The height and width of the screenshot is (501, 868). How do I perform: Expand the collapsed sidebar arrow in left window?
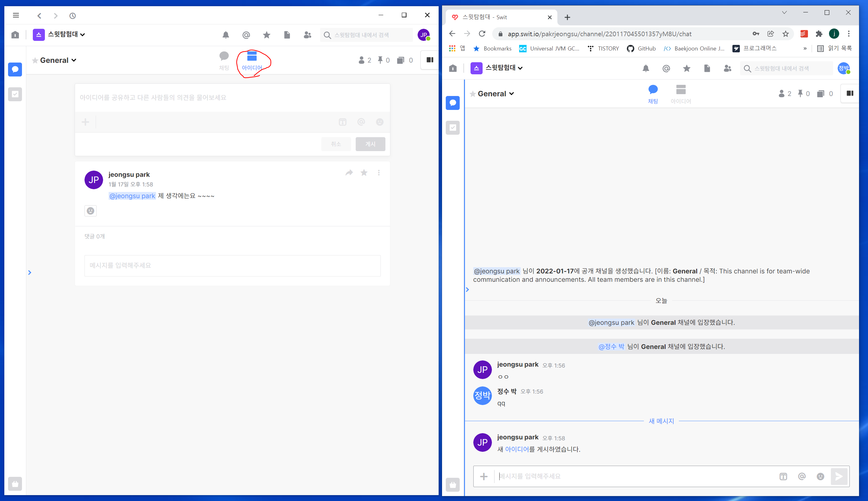[x=30, y=272]
